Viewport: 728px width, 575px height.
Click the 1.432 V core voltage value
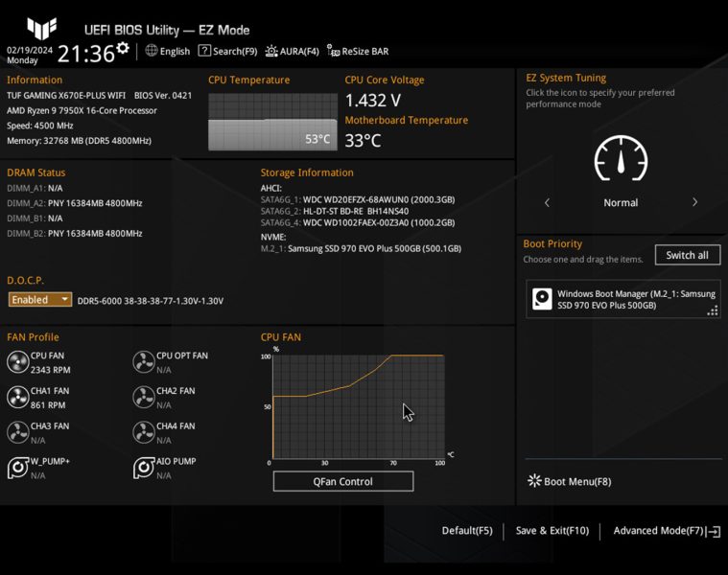[x=373, y=101]
